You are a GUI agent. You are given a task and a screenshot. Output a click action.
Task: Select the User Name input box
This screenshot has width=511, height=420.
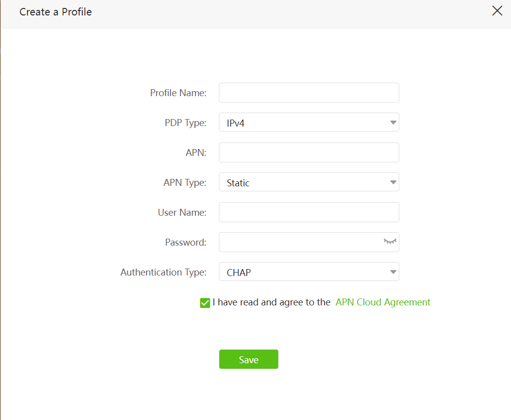click(309, 212)
